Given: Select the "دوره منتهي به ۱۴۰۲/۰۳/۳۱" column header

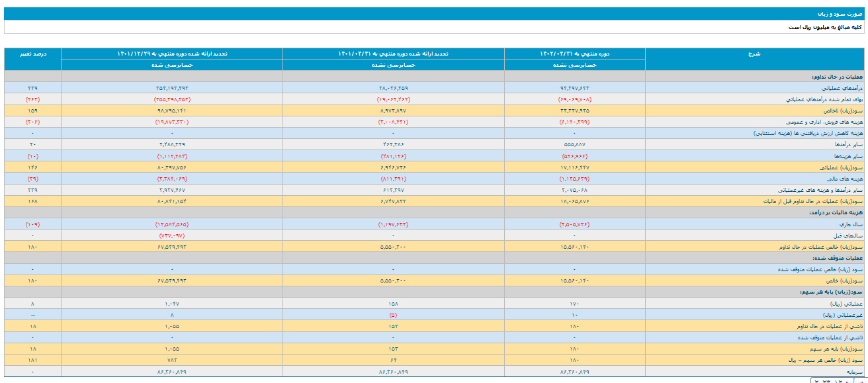Looking at the screenshot, I should click(x=574, y=54).
